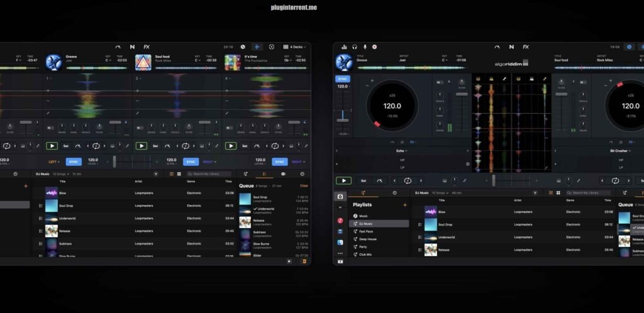This screenshot has width=644, height=313.
Task: Open deck FX dropdown under Groove jog wheel
Action: coord(413,142)
